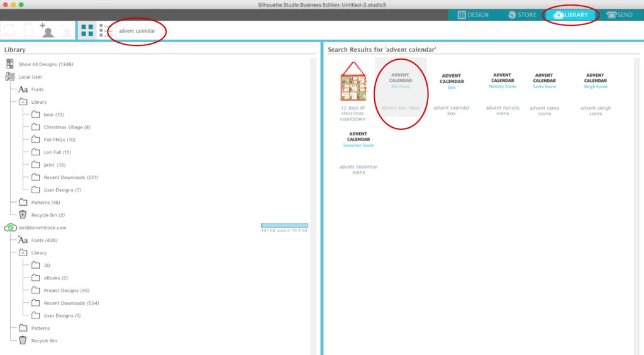Image resolution: width=644 pixels, height=355 pixels.
Task: Click the cloud account sync status icon
Action: 10,227
